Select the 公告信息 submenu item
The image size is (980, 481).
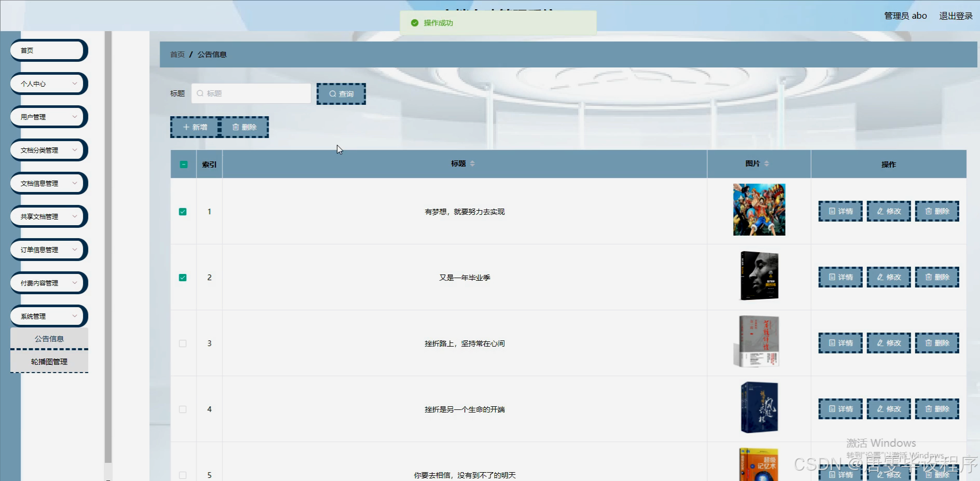pyautogui.click(x=49, y=339)
